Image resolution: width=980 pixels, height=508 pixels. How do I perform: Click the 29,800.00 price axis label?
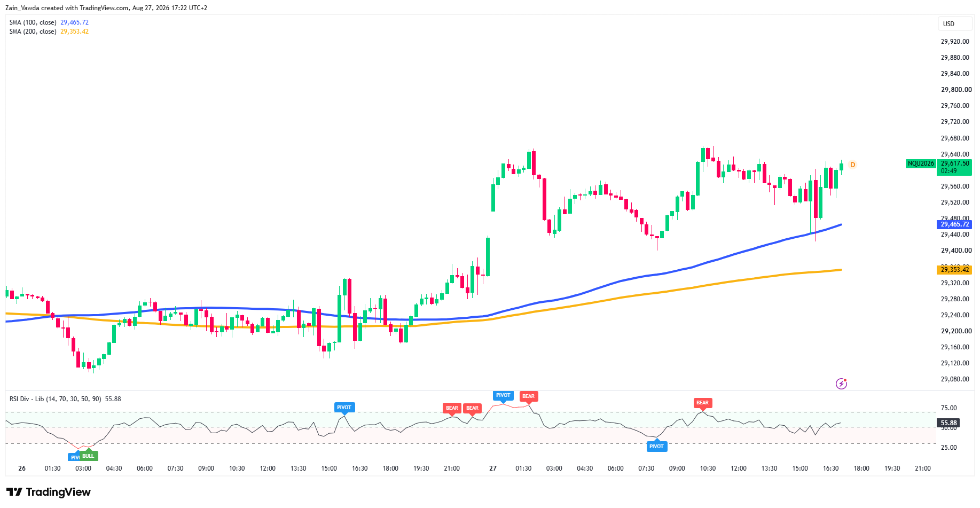[956, 90]
